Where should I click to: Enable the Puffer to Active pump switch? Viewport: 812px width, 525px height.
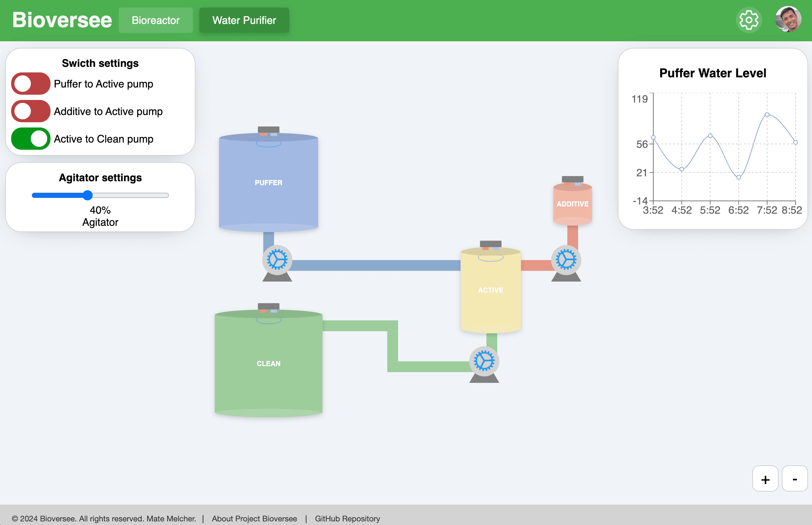pos(31,84)
